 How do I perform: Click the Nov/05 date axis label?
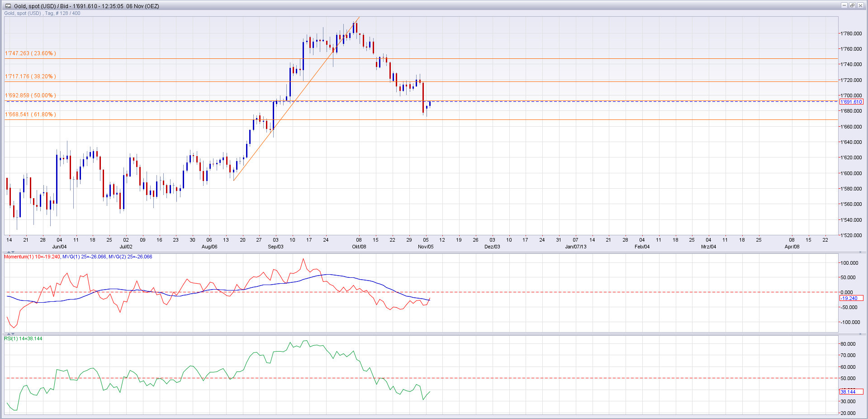426,247
